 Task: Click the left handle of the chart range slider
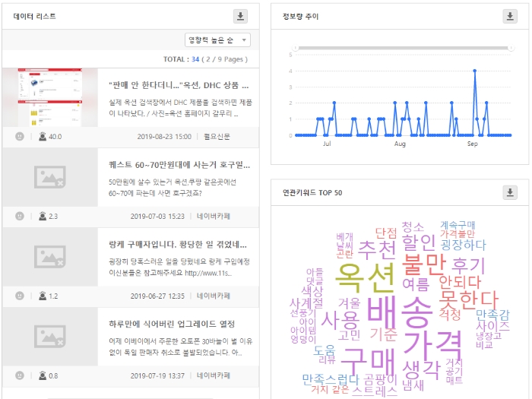pyautogui.click(x=296, y=48)
